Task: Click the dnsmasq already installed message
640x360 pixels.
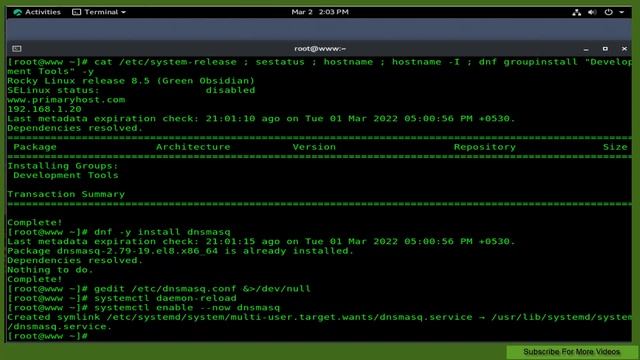Action: point(180,251)
